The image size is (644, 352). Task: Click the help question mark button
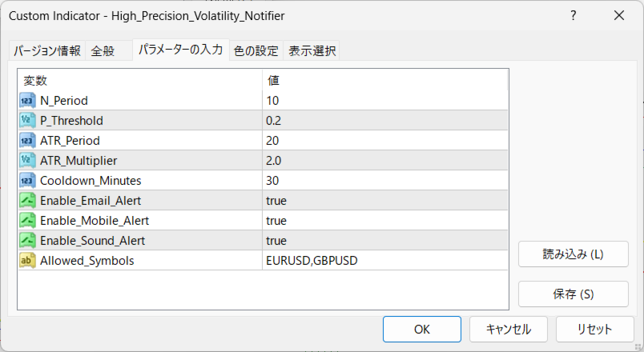coord(572,15)
